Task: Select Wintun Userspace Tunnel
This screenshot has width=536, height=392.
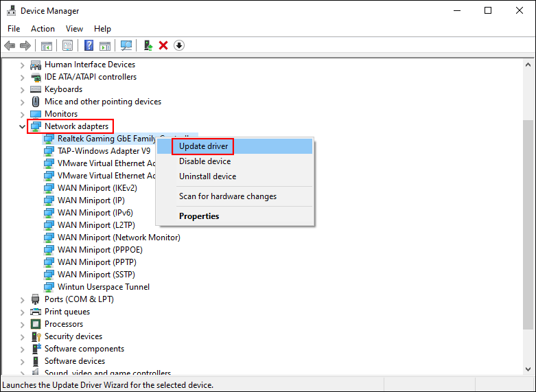Action: 104,287
